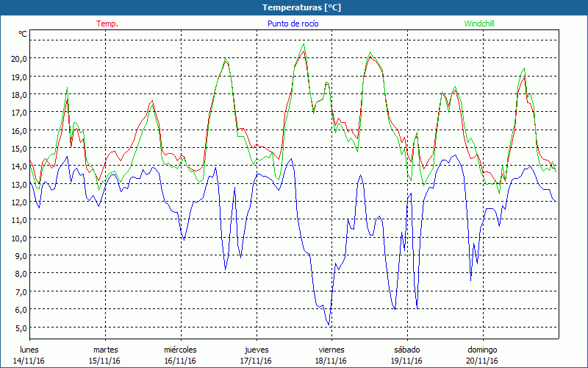Viewport: 588px width, 368px height.
Task: Select the blue Punto de rocío legend label
Action: point(293,24)
